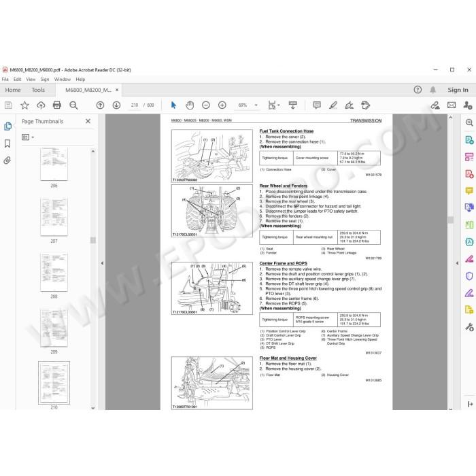Image resolution: width=476 pixels, height=476 pixels.
Task: Open the File menu
Action: tap(5, 80)
